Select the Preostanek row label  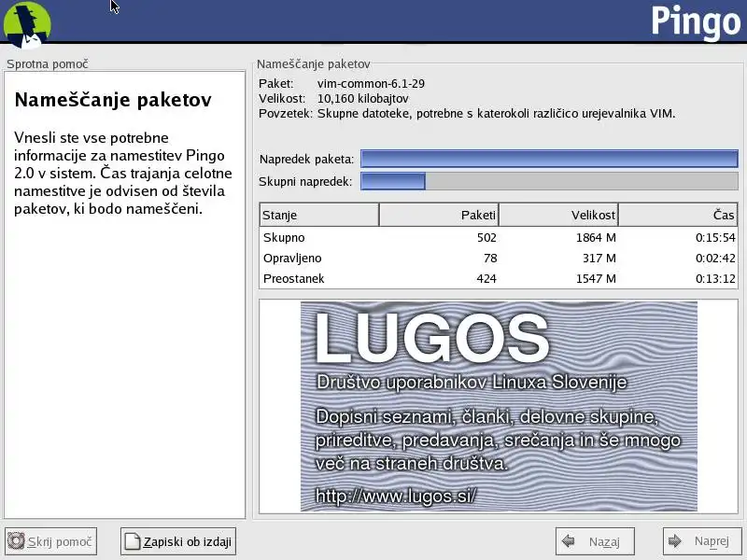293,278
